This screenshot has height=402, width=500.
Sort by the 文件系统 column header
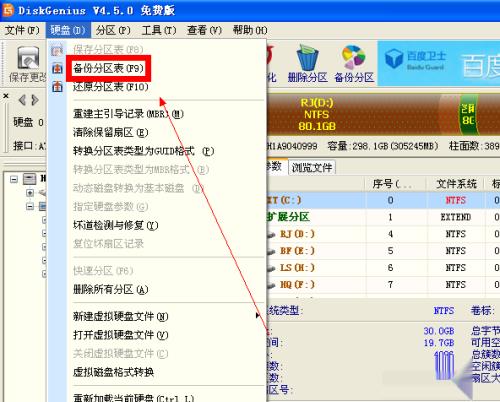[x=456, y=184]
